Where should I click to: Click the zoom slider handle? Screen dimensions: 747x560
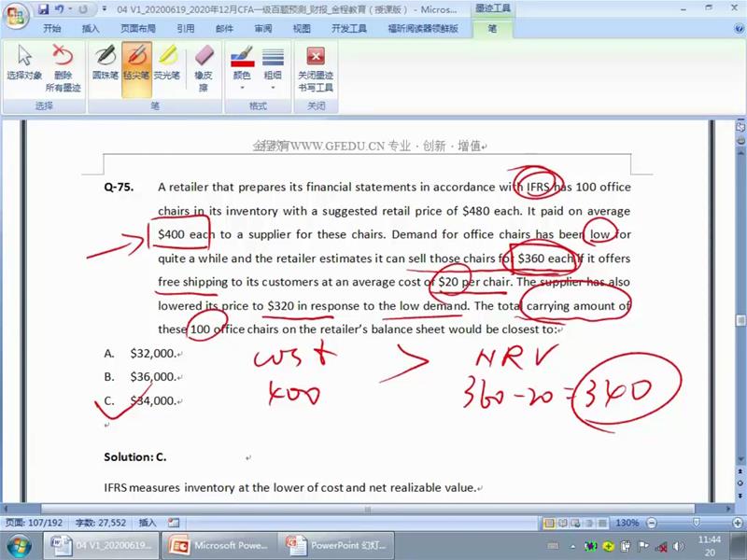click(x=696, y=523)
